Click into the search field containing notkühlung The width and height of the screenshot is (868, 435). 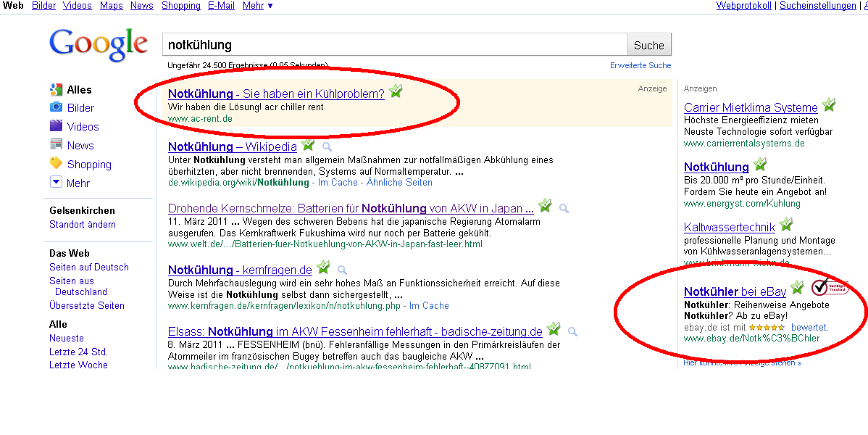point(394,44)
